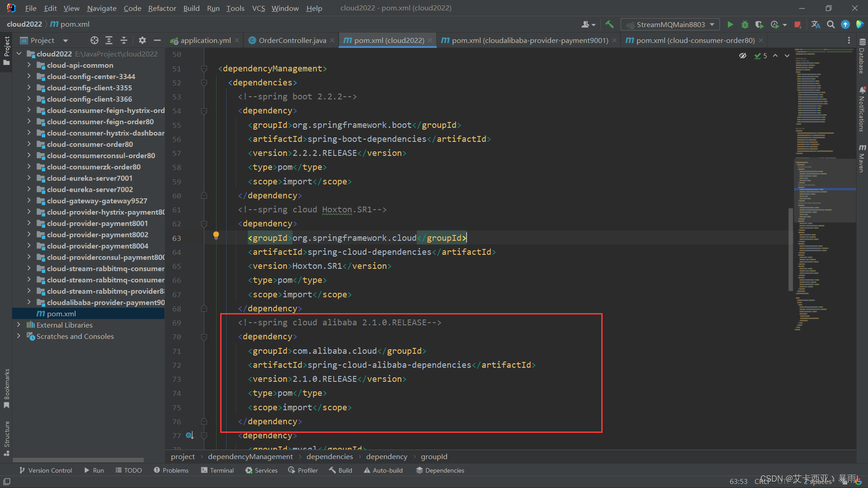
Task: Toggle the Project side tool window
Action: pyautogui.click(x=6, y=51)
